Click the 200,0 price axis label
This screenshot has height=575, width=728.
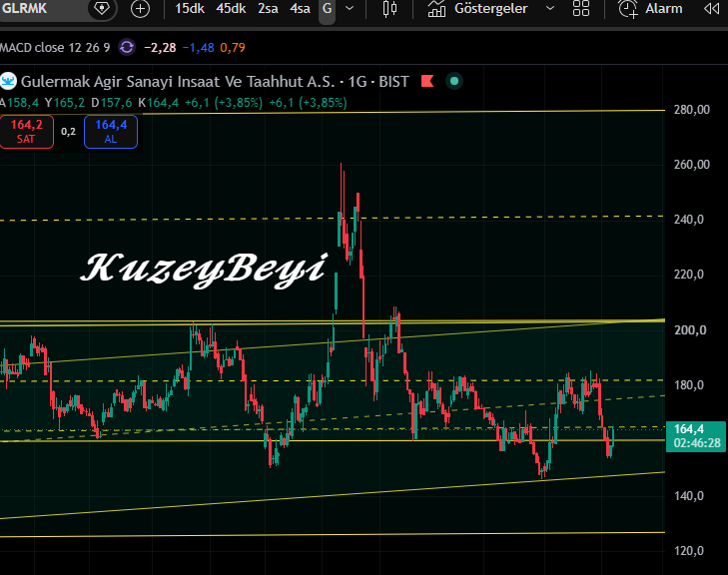click(x=690, y=330)
